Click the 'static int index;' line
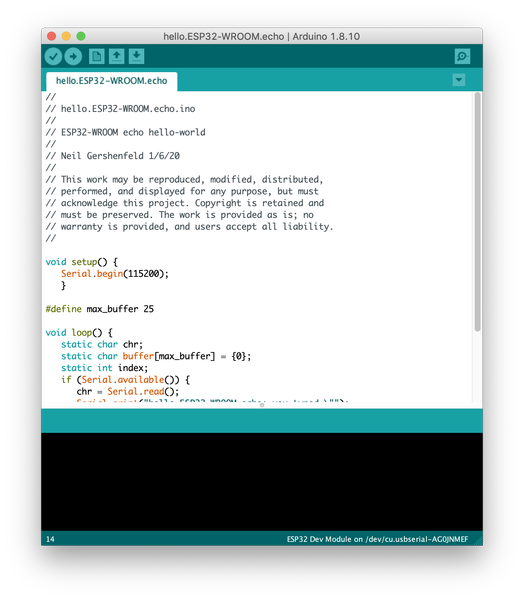This screenshot has height=600, width=524. 104,368
